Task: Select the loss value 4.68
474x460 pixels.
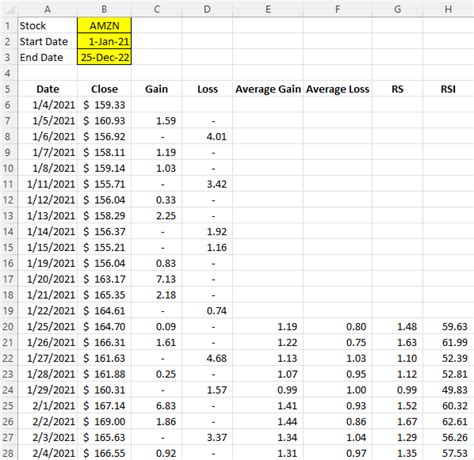Action: [207, 358]
